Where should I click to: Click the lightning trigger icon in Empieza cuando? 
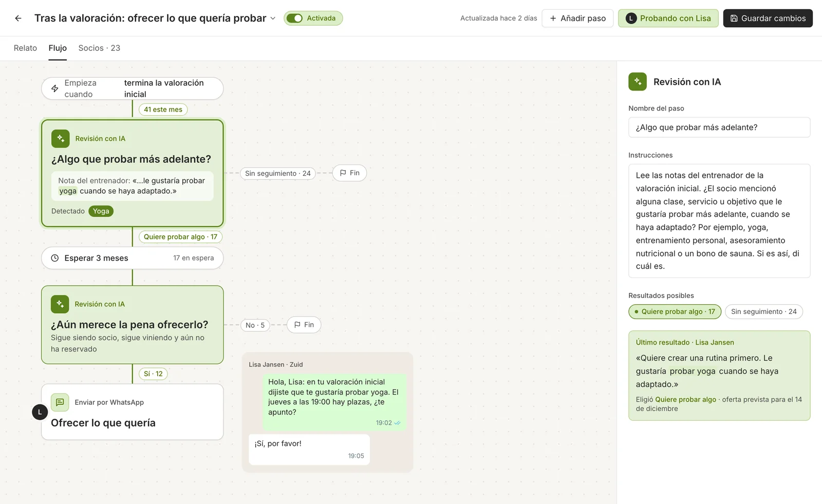[x=55, y=88]
